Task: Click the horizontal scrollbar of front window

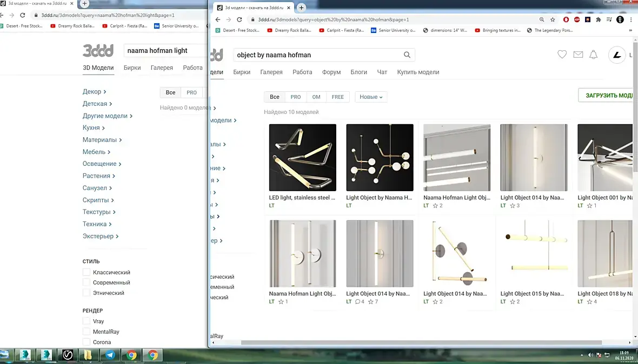Action: point(421,342)
